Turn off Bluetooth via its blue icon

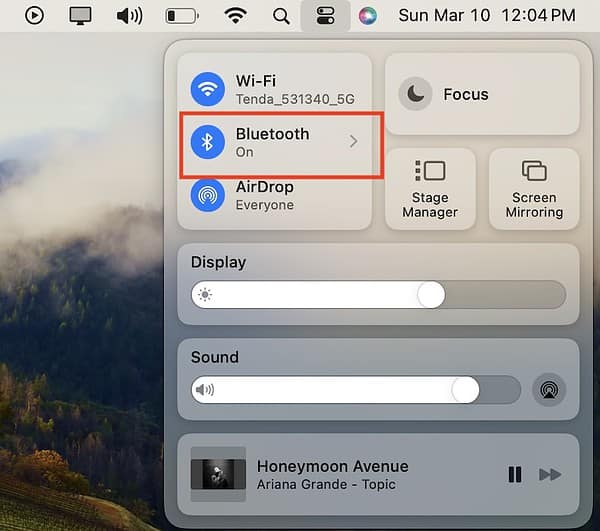[x=207, y=142]
